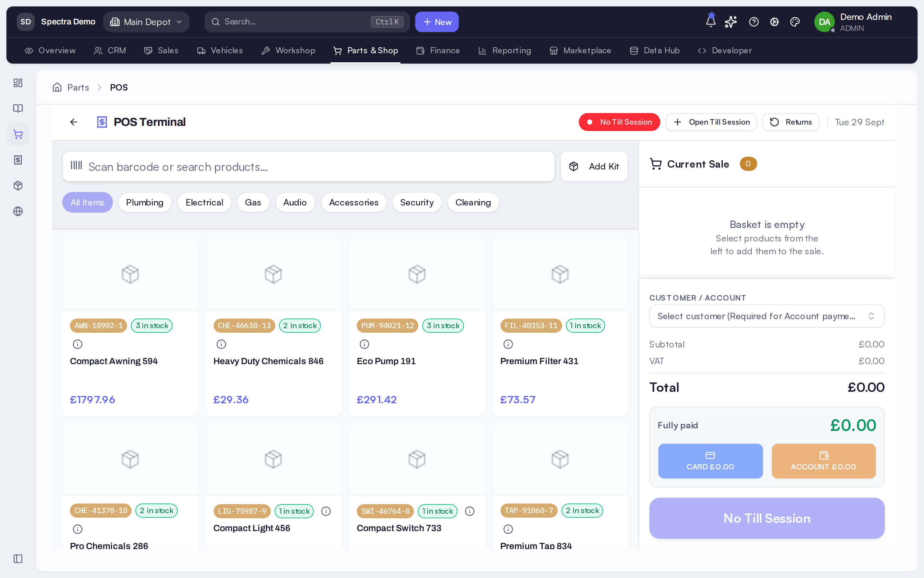Click the home icon in breadcrumb
924x578 pixels.
coord(57,87)
